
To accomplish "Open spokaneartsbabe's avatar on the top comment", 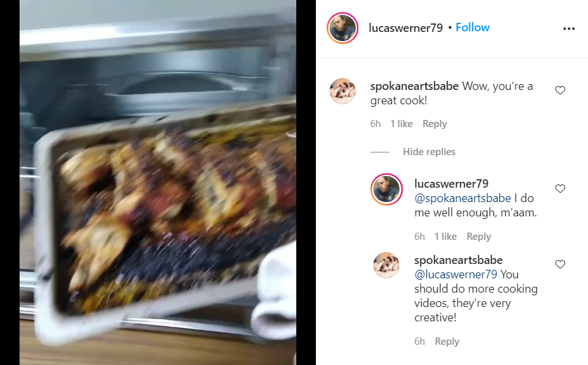I will pyautogui.click(x=343, y=91).
